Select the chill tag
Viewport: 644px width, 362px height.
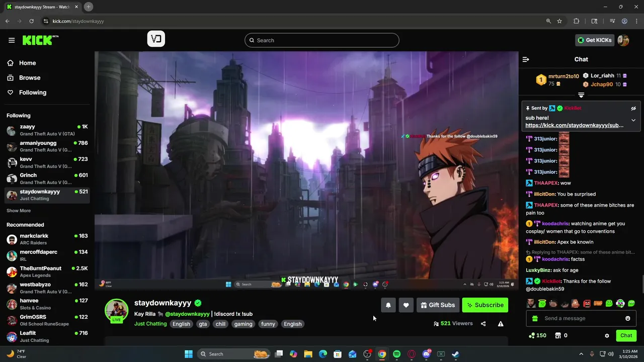[x=220, y=324]
